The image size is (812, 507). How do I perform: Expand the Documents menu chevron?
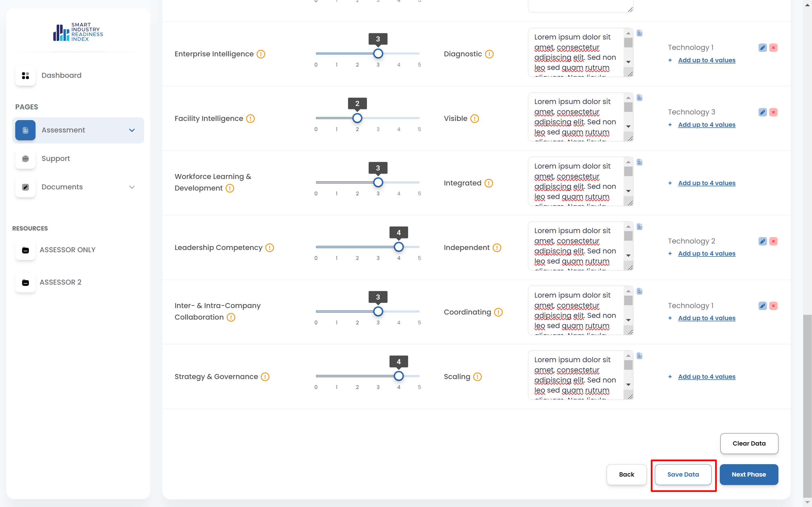pyautogui.click(x=132, y=187)
